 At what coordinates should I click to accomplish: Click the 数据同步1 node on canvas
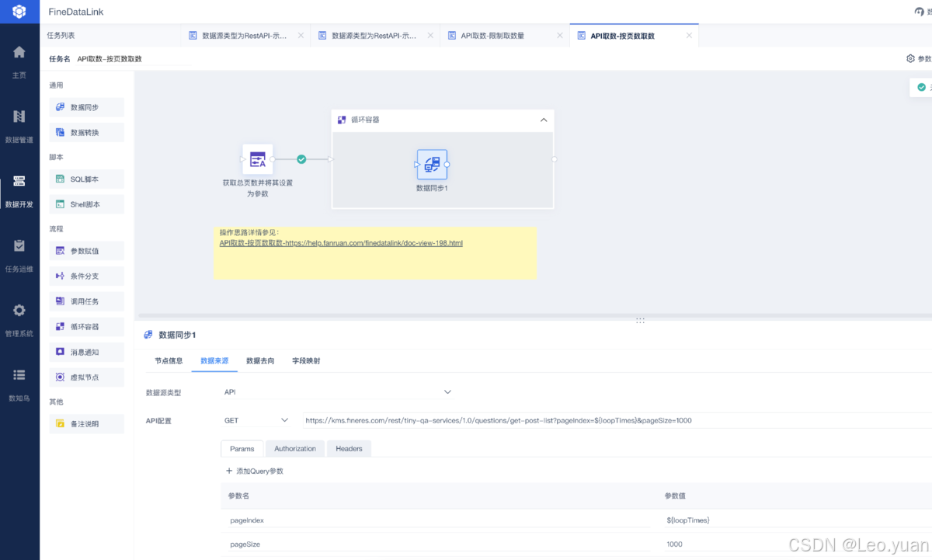[432, 164]
